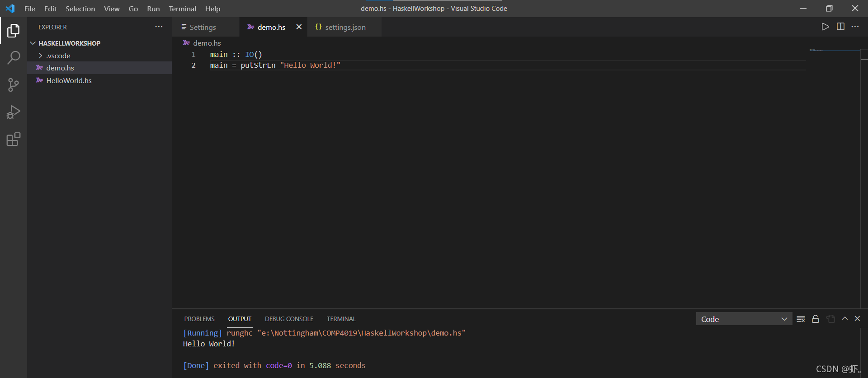
Task: Open the Run menu
Action: click(x=153, y=9)
